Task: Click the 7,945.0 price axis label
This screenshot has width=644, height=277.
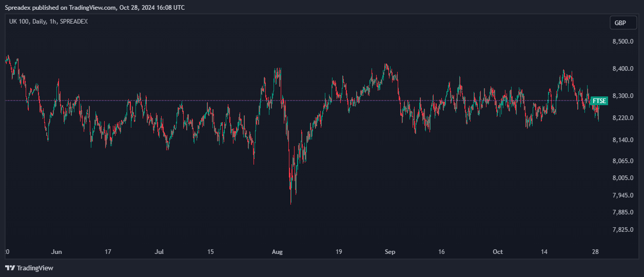Action: [623, 195]
